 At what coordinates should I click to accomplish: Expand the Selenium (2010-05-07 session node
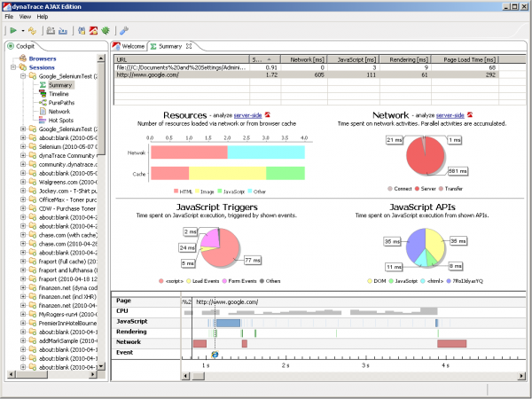point(23,146)
